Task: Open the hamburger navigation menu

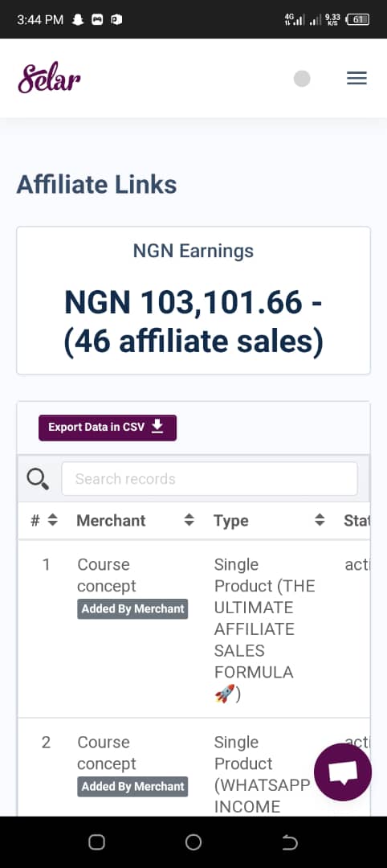Action: [356, 79]
